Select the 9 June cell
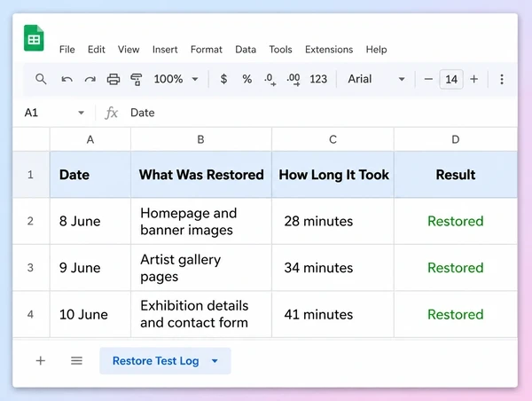 click(90, 268)
